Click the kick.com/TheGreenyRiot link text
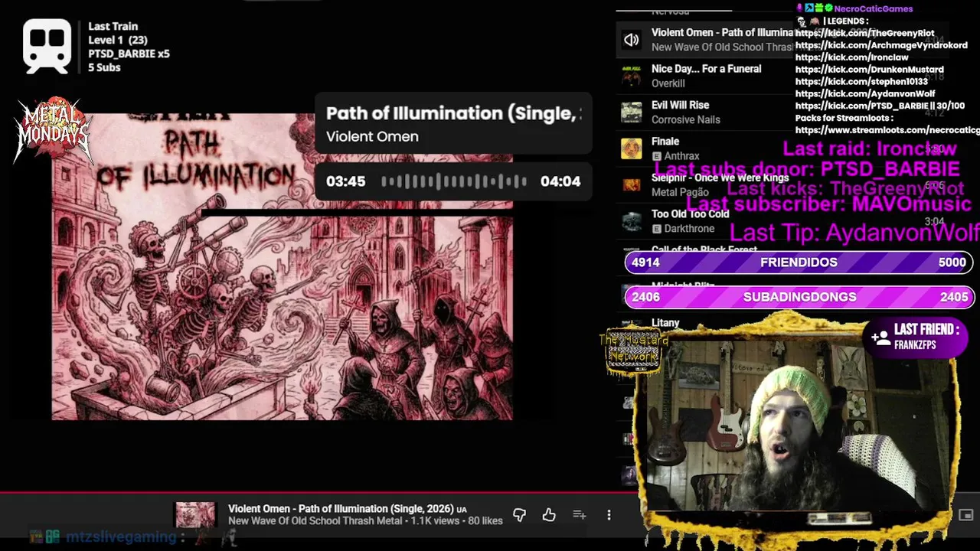Viewport: 980px width, 551px height. pos(864,33)
